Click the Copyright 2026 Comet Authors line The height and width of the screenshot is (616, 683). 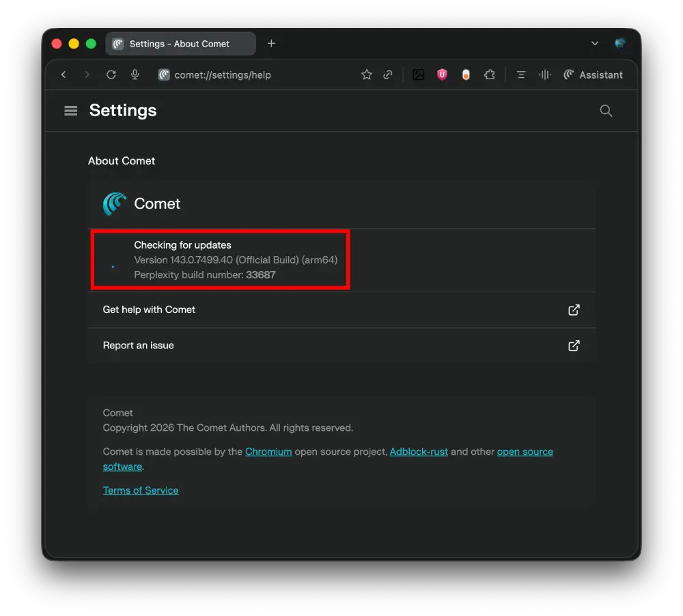point(228,428)
